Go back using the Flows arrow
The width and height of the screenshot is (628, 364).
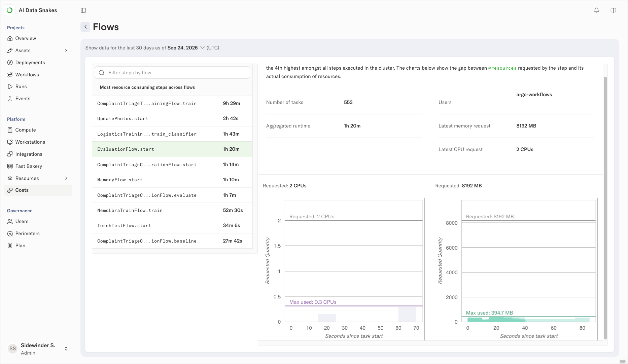click(x=85, y=27)
